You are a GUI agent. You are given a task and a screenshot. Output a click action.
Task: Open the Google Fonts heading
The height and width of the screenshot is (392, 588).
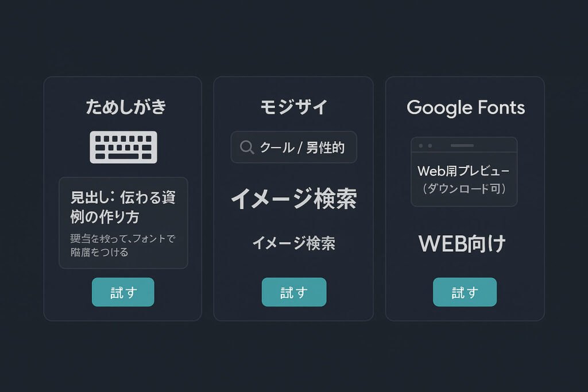click(x=466, y=107)
